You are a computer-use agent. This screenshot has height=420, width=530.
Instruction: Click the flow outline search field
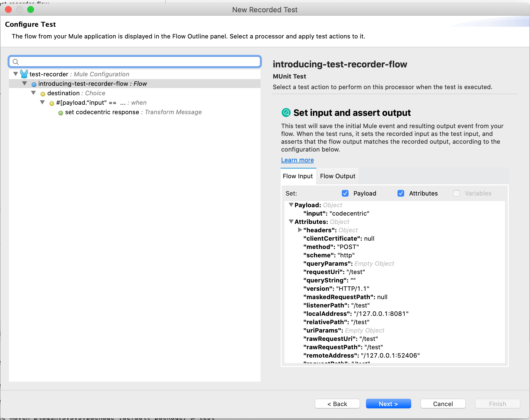[x=136, y=62]
